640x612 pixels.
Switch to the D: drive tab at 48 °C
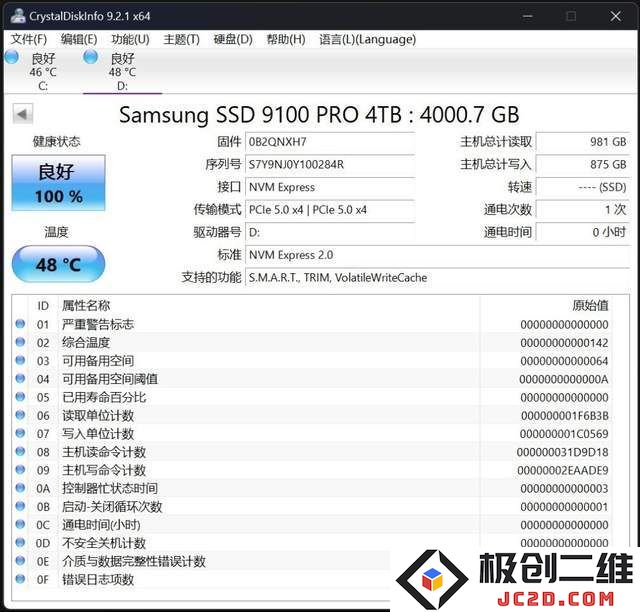(122, 71)
